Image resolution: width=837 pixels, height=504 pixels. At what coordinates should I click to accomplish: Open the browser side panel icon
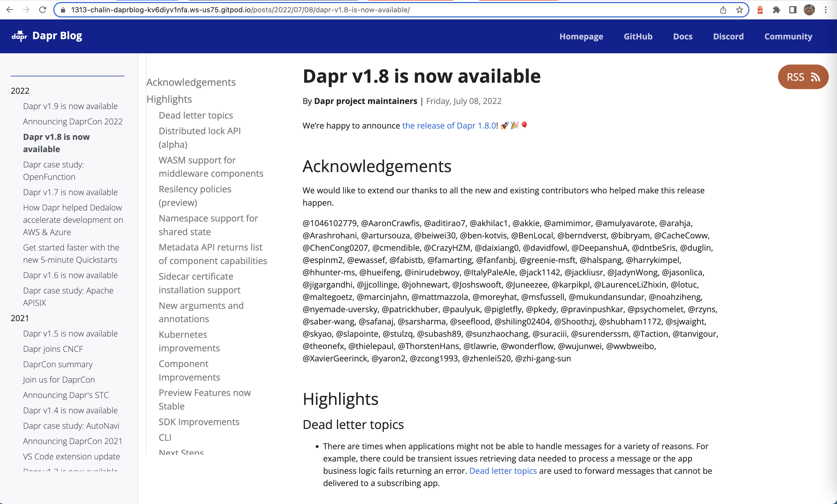pyautogui.click(x=792, y=10)
